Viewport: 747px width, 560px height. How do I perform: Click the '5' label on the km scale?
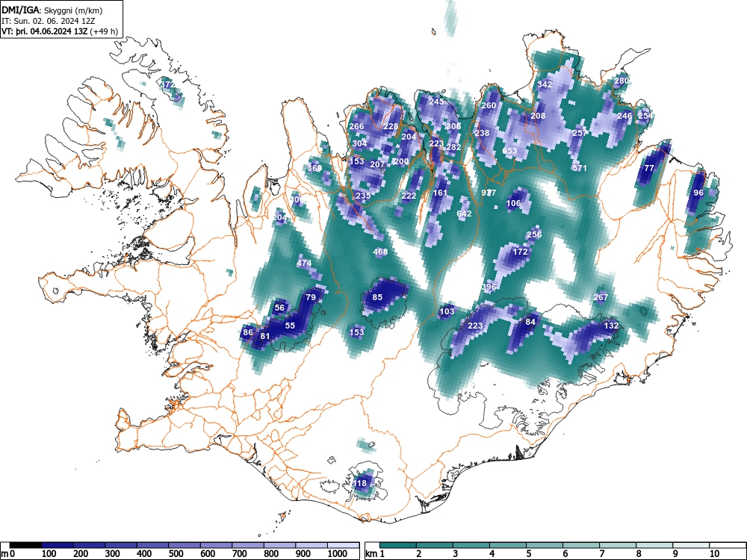[528, 554]
